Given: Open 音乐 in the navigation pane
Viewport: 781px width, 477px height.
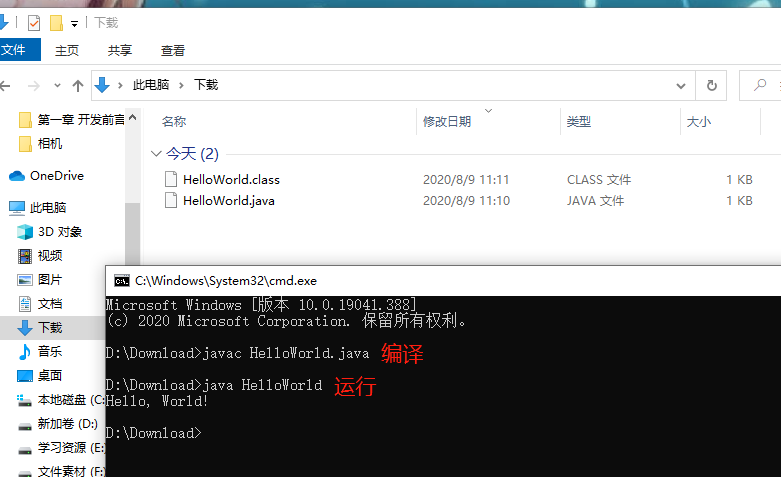Looking at the screenshot, I should click(40, 351).
